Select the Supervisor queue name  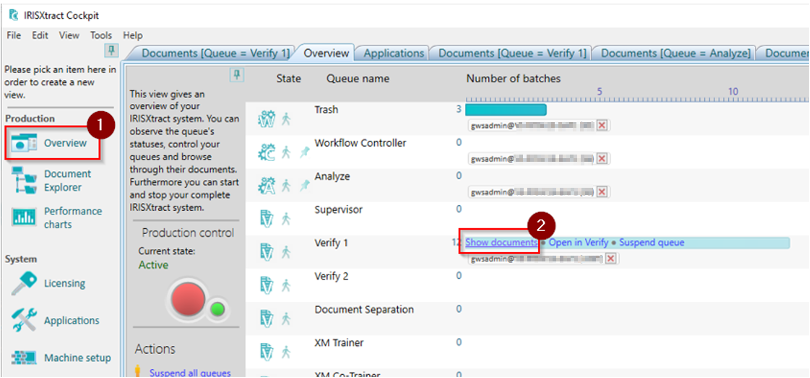click(x=338, y=210)
